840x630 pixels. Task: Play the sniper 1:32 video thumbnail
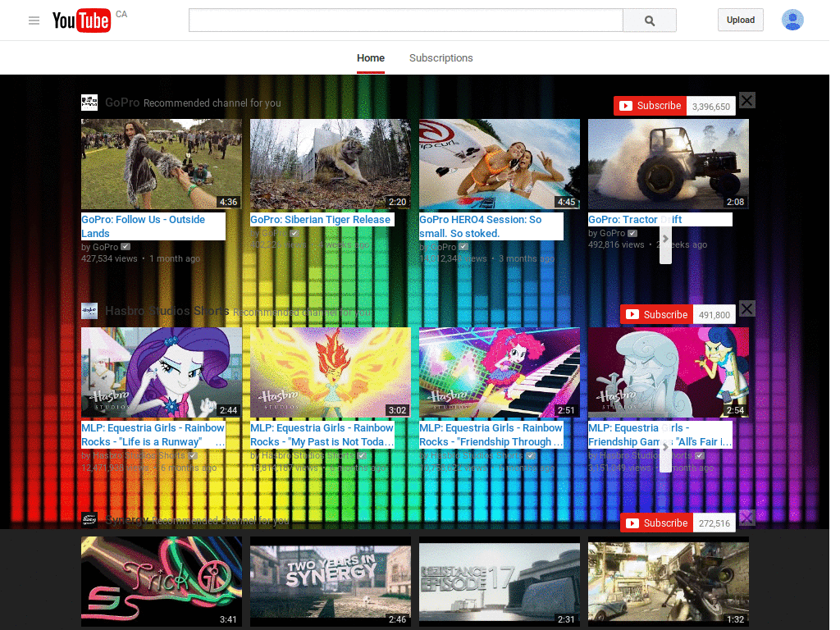point(669,582)
